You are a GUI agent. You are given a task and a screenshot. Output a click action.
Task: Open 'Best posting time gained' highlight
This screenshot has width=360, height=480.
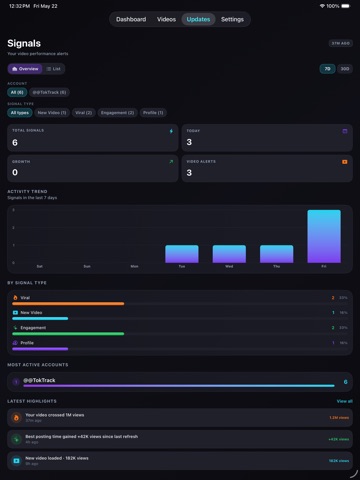(x=180, y=439)
